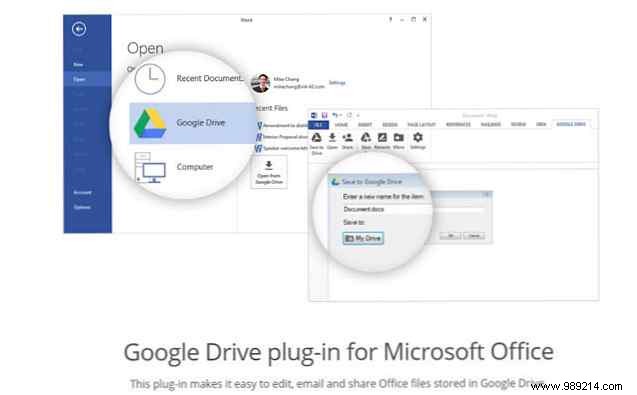Click the Move folder ribbon icon
The image size is (637, 395).
tap(399, 137)
